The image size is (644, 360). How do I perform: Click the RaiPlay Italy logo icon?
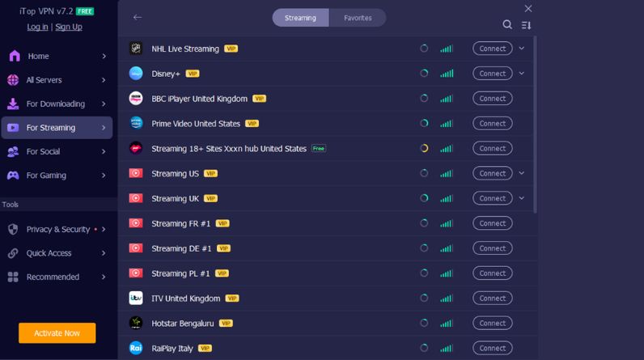(136, 348)
